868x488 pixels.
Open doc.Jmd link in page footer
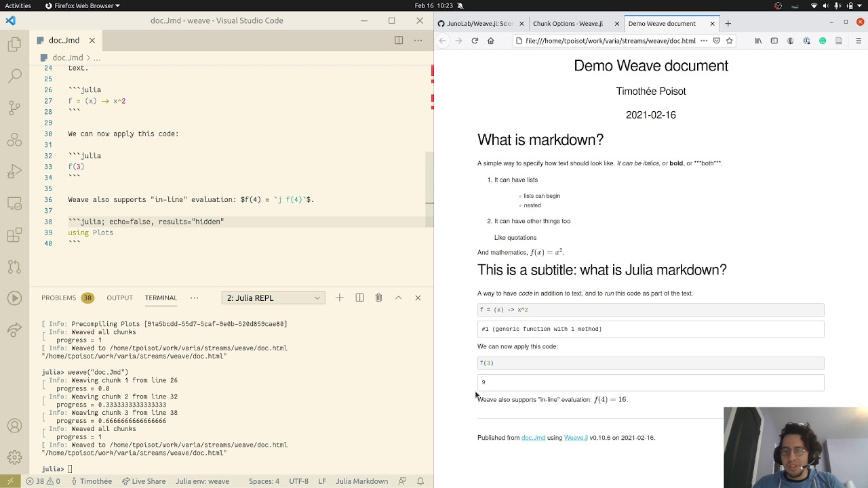533,438
